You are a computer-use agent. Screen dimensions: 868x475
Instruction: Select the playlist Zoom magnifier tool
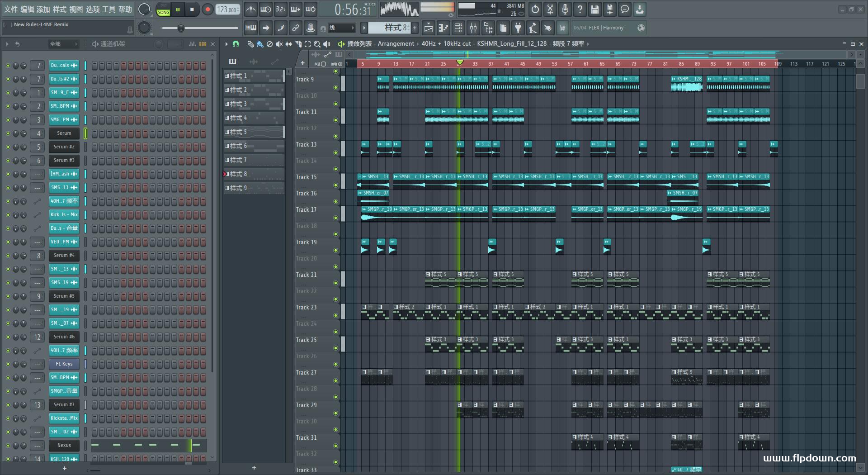(317, 44)
